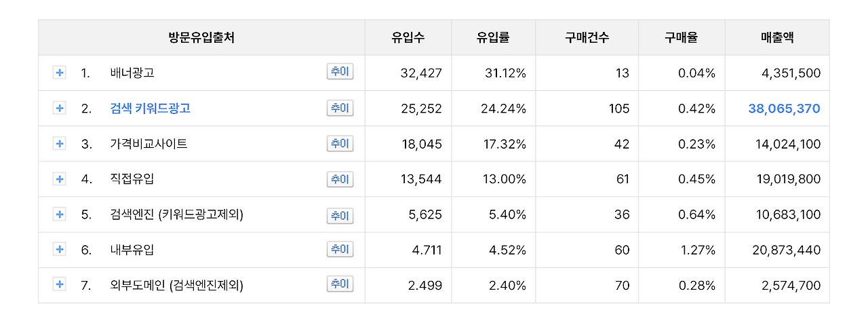Expand the 검색 키워드광고 row plus icon
The image size is (868, 323).
(x=60, y=108)
